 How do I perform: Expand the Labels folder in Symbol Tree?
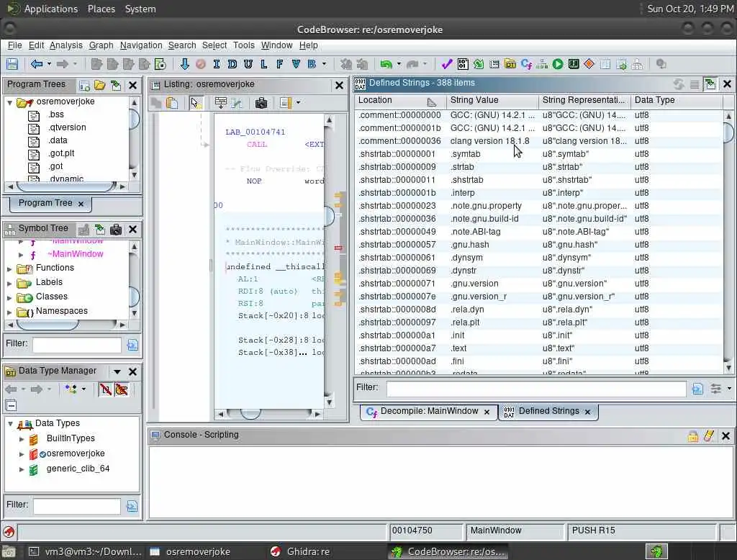pyautogui.click(x=9, y=284)
